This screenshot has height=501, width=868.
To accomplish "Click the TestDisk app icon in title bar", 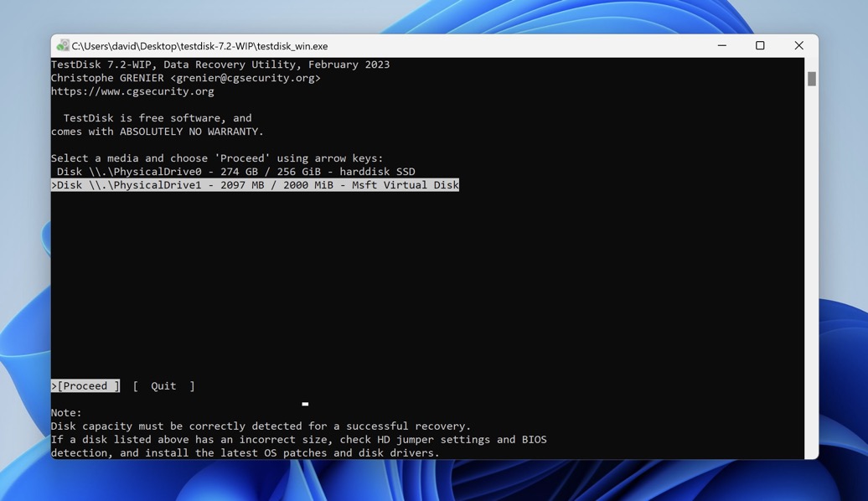I will [63, 45].
